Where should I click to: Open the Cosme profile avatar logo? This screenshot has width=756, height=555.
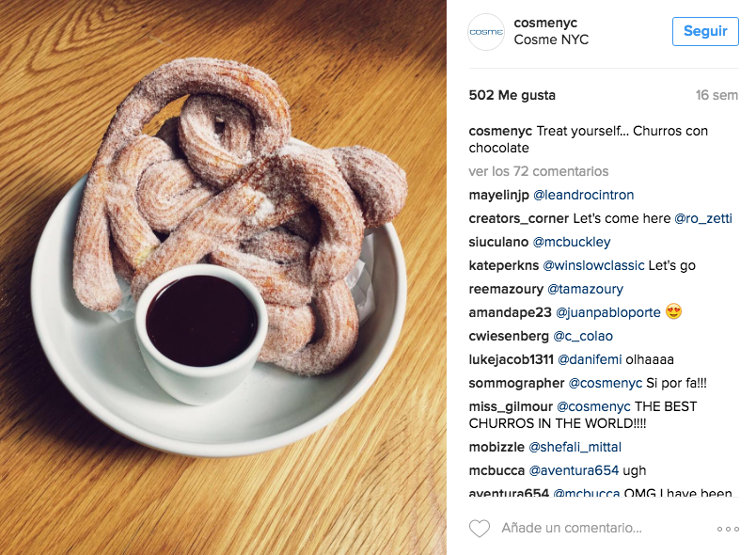point(486,32)
